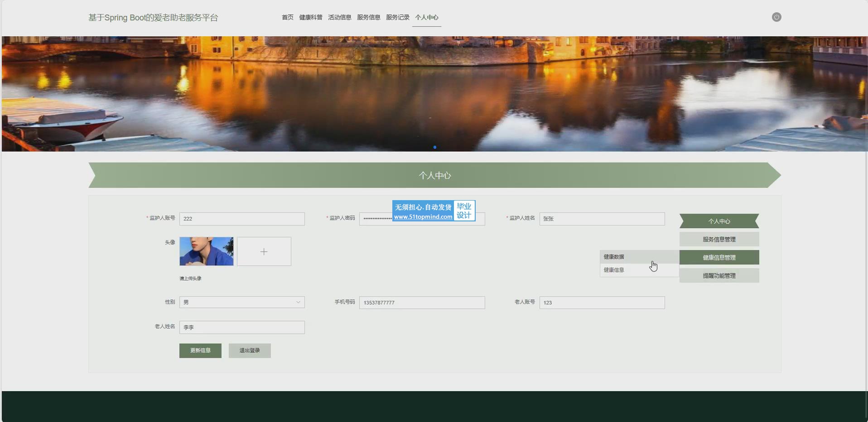Click the 手机号码 input field
868x422 pixels.
(422, 302)
